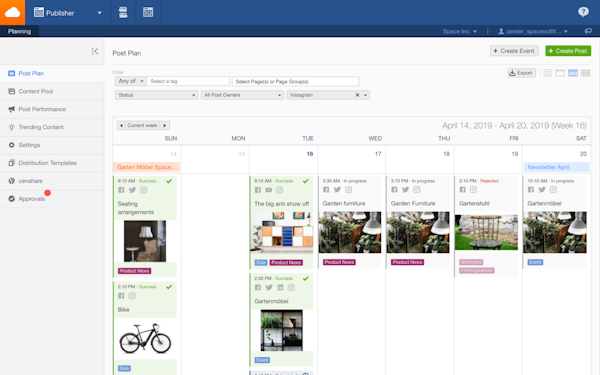Image resolution: width=600 pixels, height=375 pixels.
Task: Click the green Create Post button
Action: 568,51
